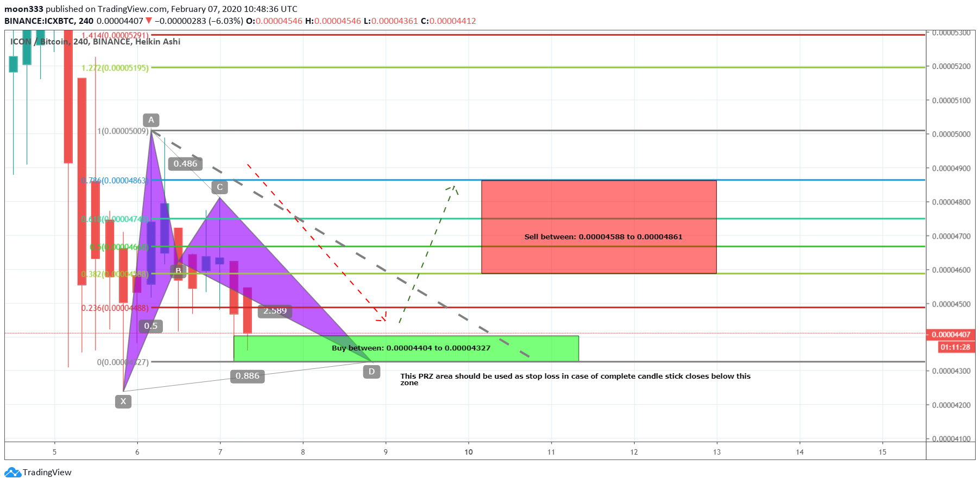Select pattern point label C
Viewport: 980px width, 485px height.
tap(219, 187)
